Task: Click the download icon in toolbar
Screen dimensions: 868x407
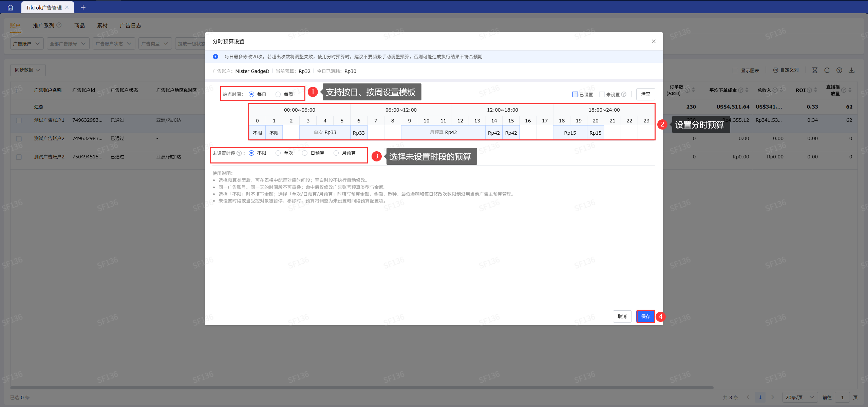Action: tap(851, 70)
